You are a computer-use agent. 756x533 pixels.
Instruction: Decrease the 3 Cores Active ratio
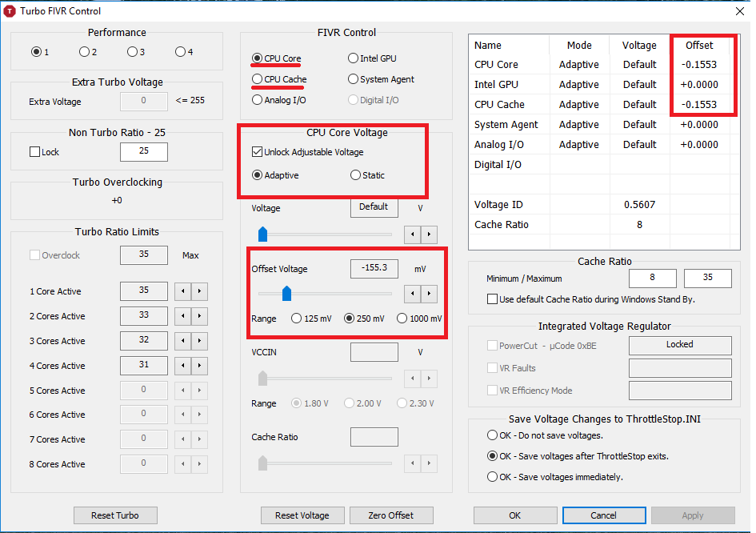(182, 341)
